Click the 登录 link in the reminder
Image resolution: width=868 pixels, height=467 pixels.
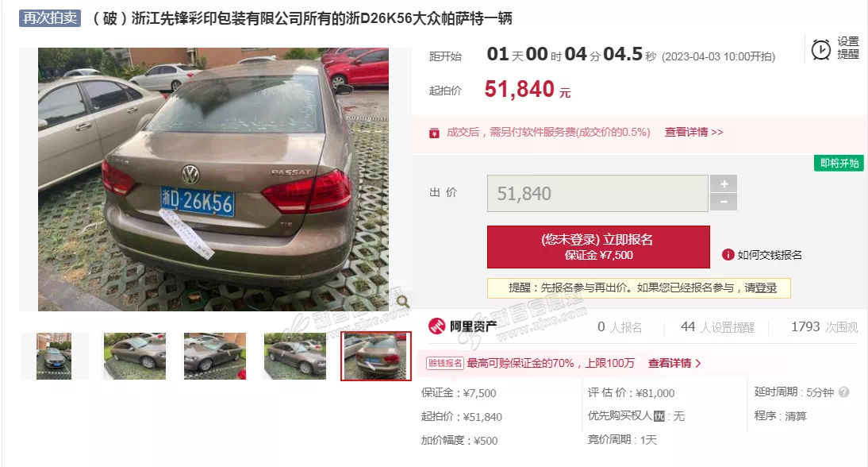(766, 288)
